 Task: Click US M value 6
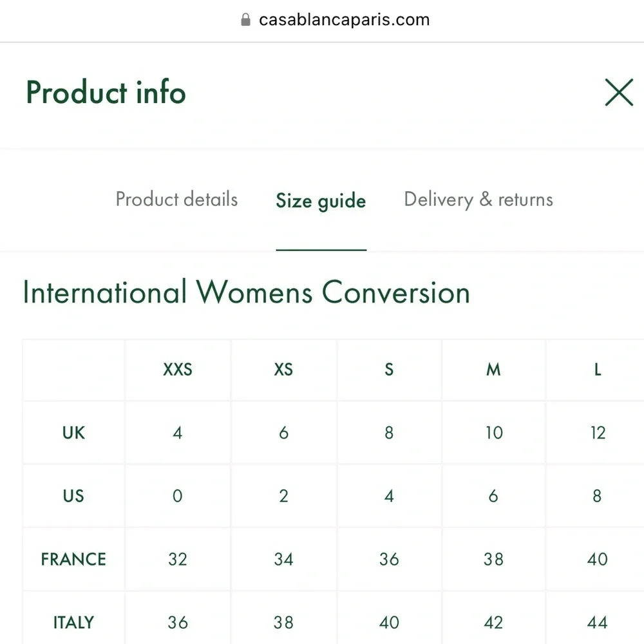pos(493,496)
